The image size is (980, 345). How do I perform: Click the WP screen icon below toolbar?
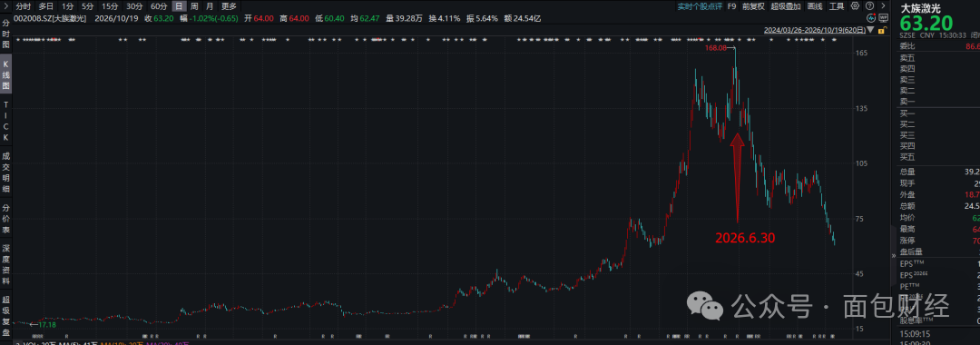pos(884,18)
